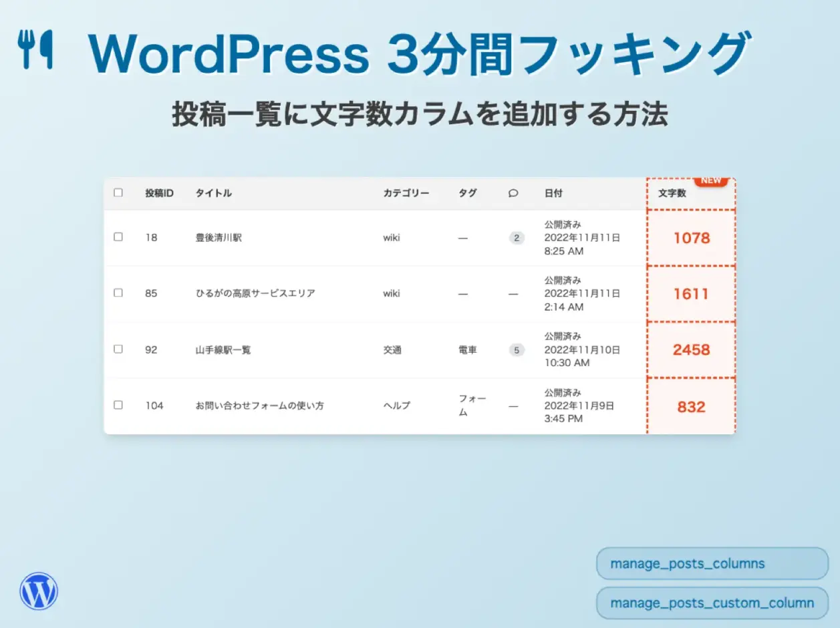Screen dimensions: 840x628
Task: Click the subtitle 投稿一覧に文字数カラムを追加する方法
Action: (x=420, y=114)
